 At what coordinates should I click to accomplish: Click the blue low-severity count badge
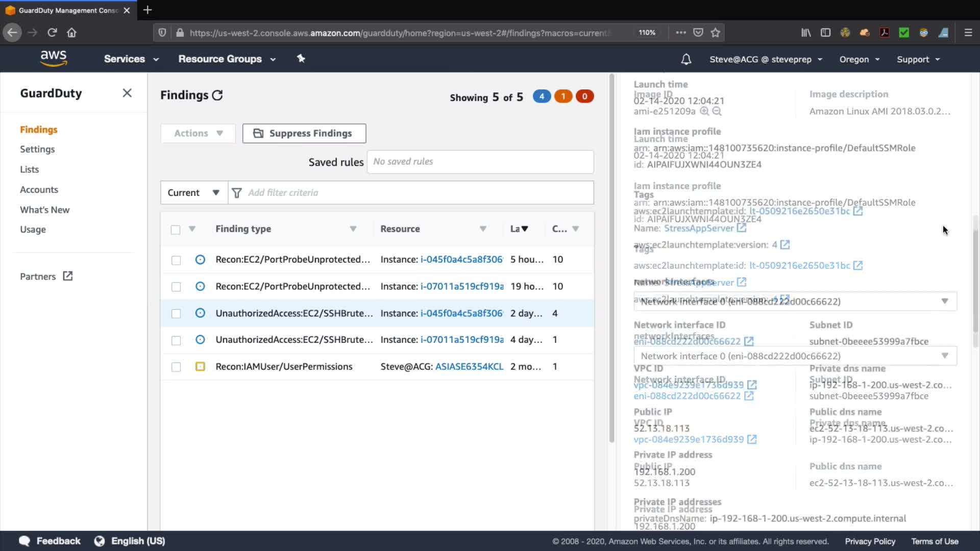[542, 96]
